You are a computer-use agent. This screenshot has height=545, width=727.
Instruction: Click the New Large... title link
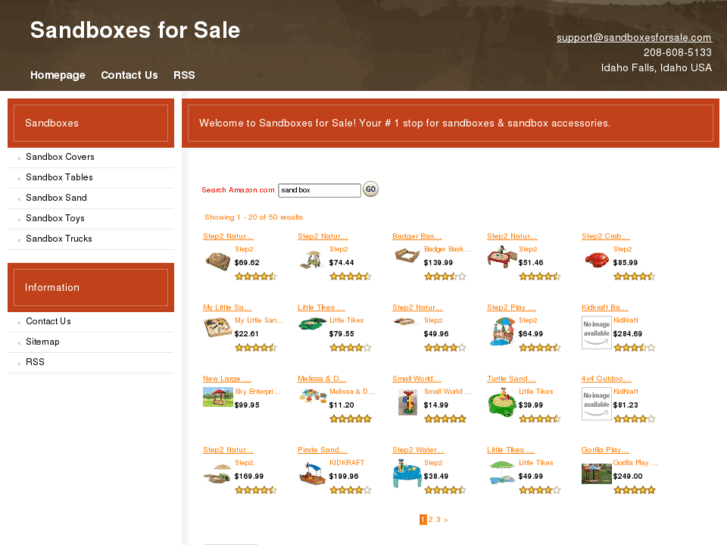pyautogui.click(x=227, y=378)
